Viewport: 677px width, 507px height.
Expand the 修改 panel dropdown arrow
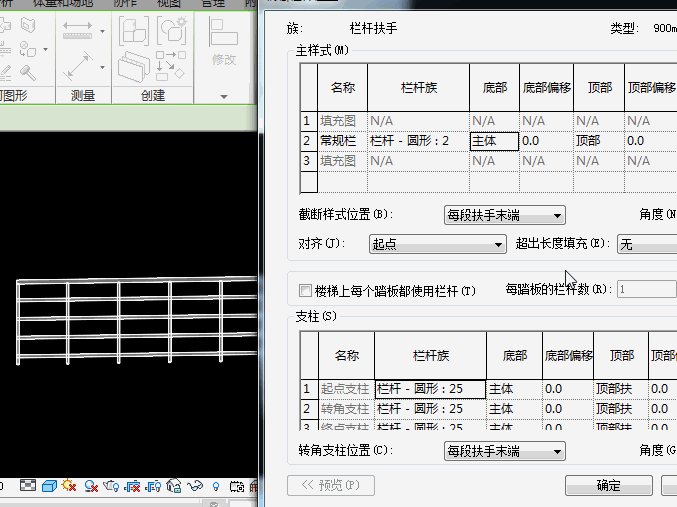coord(224,96)
